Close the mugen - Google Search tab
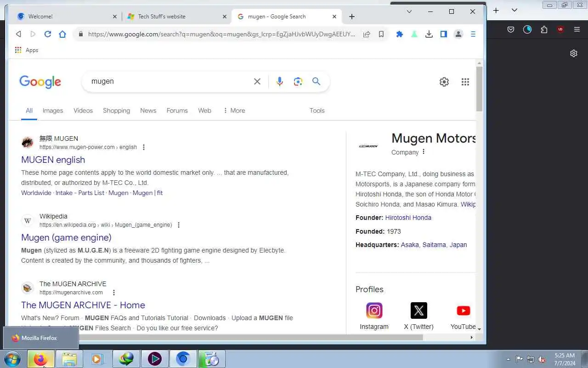The image size is (588, 368). [x=334, y=17]
